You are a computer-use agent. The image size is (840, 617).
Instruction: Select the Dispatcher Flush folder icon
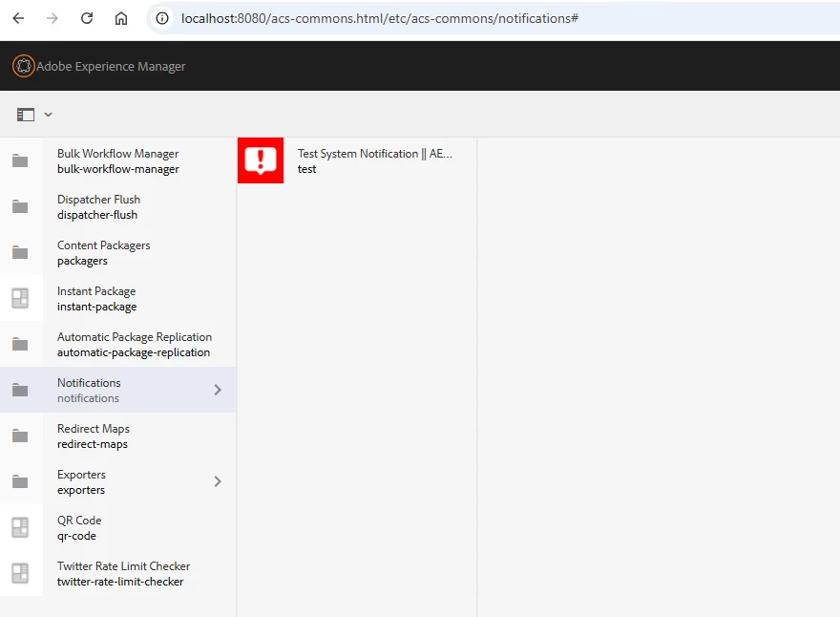[20, 206]
